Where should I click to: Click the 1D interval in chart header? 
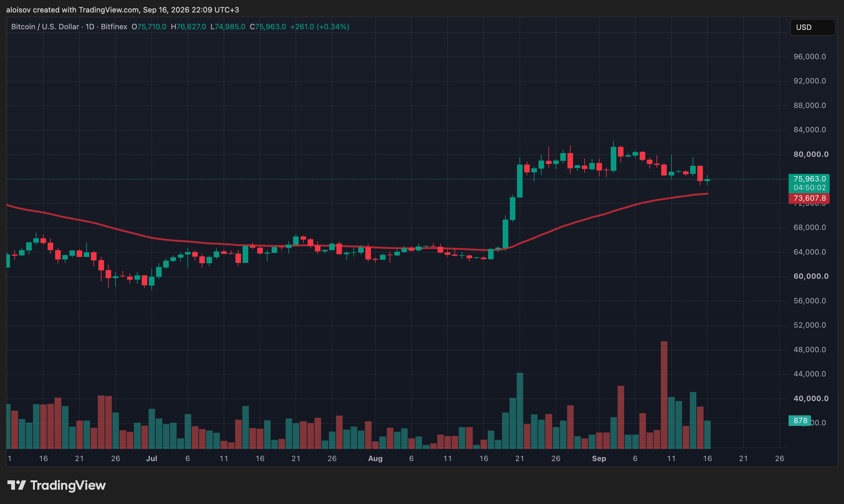tap(90, 26)
